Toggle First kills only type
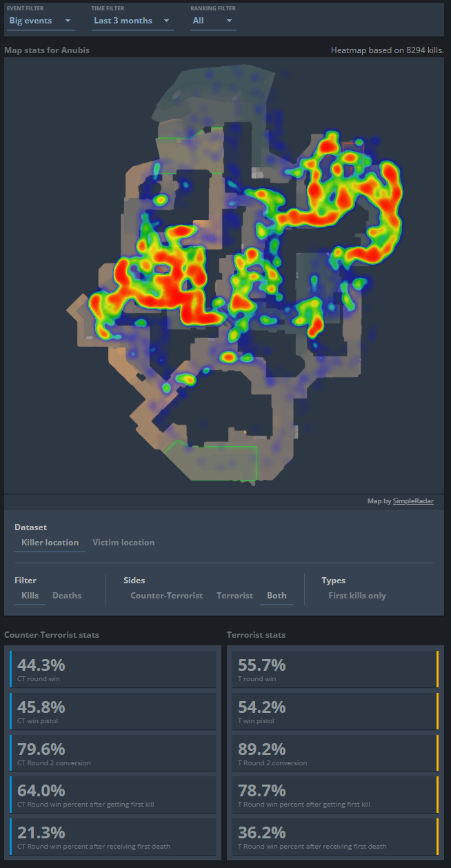 pos(357,596)
